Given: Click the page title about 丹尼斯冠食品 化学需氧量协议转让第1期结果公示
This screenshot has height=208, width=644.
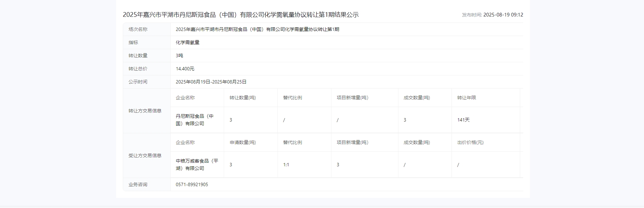Looking at the screenshot, I should pyautogui.click(x=241, y=15).
